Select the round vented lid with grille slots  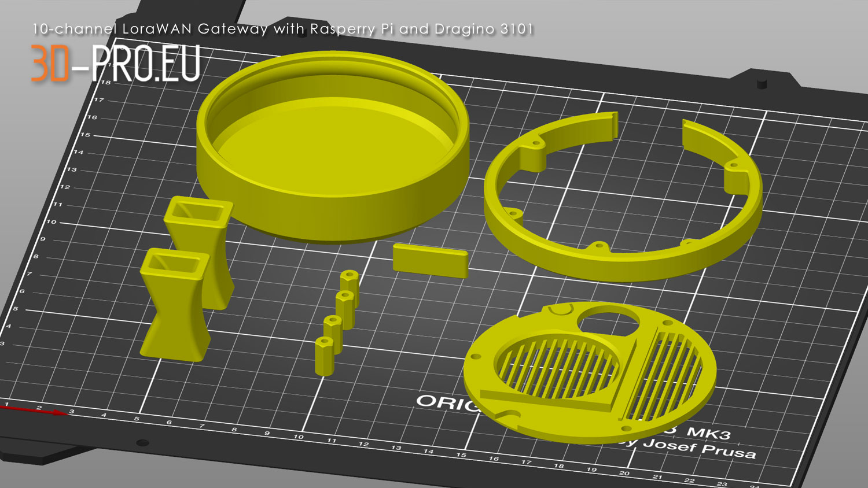590,373
